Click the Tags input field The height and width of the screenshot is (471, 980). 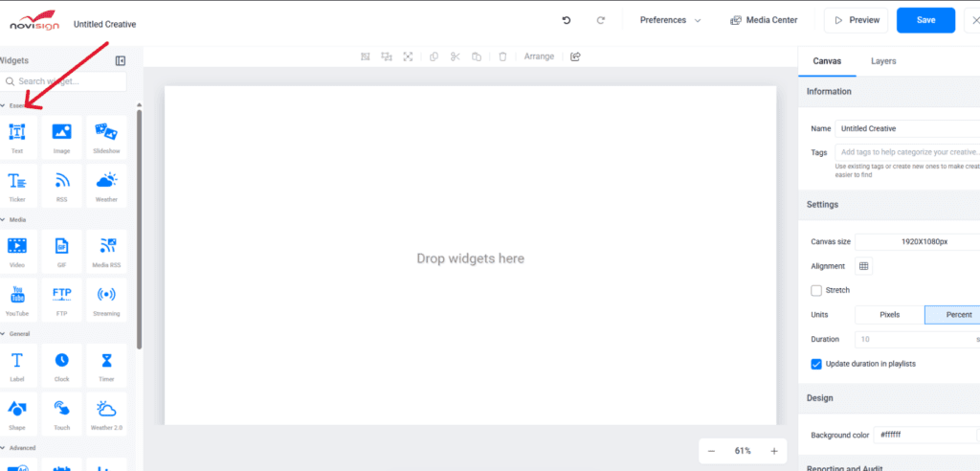point(907,152)
